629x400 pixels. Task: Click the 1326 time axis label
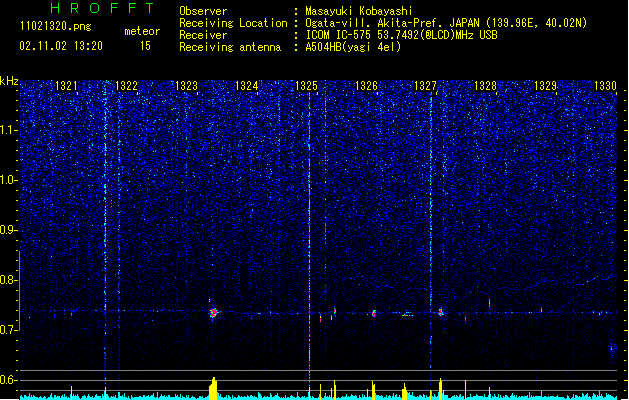(x=366, y=86)
